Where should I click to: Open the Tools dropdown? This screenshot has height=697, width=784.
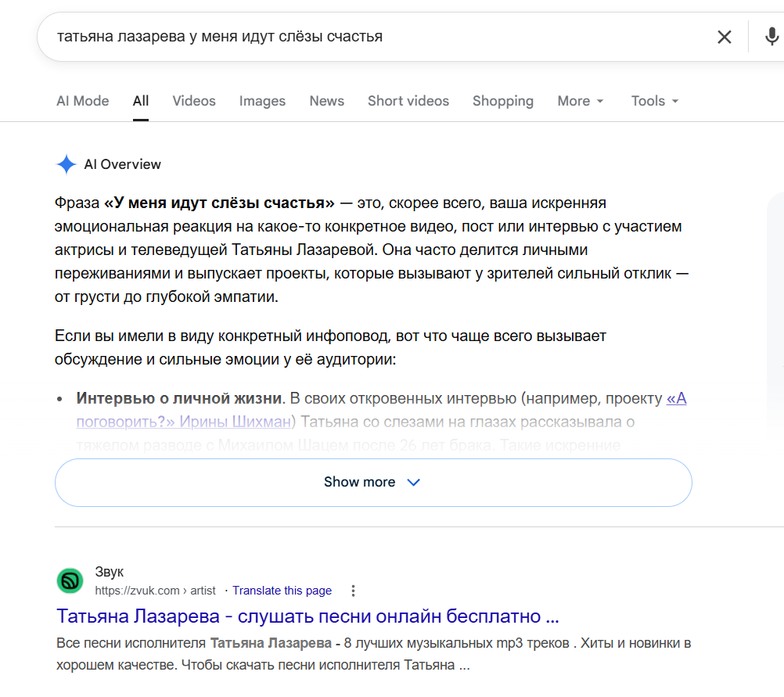point(654,101)
